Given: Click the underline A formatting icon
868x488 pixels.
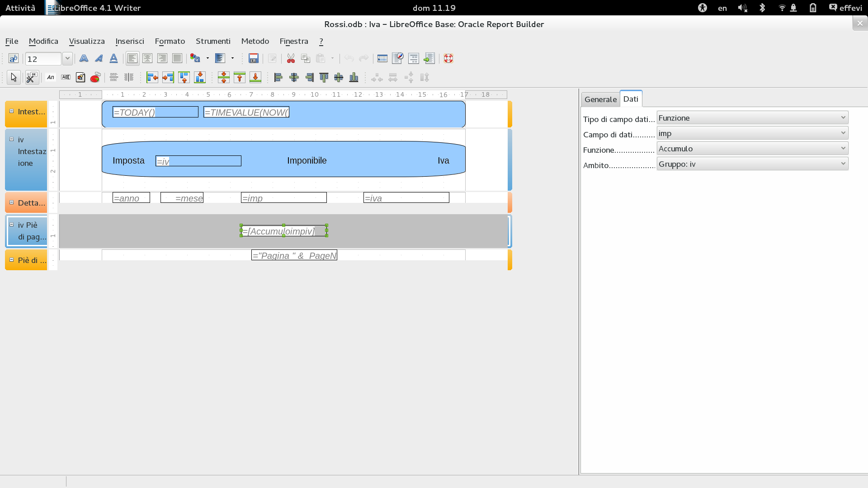Looking at the screenshot, I should pyautogui.click(x=113, y=58).
